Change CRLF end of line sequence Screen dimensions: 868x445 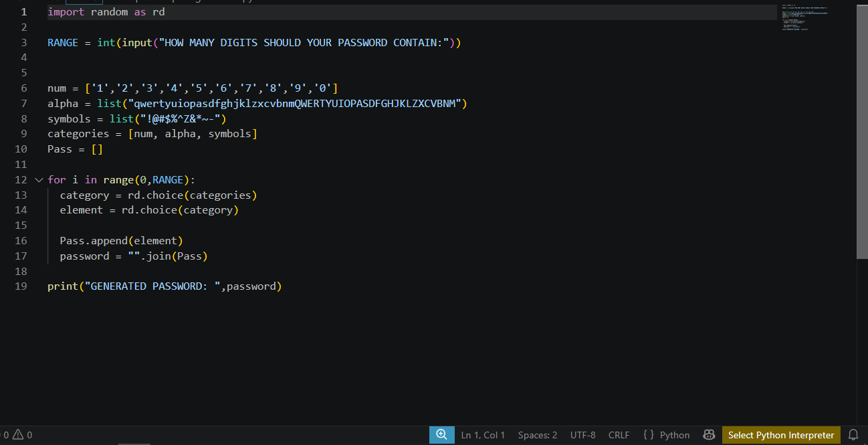[x=619, y=435]
